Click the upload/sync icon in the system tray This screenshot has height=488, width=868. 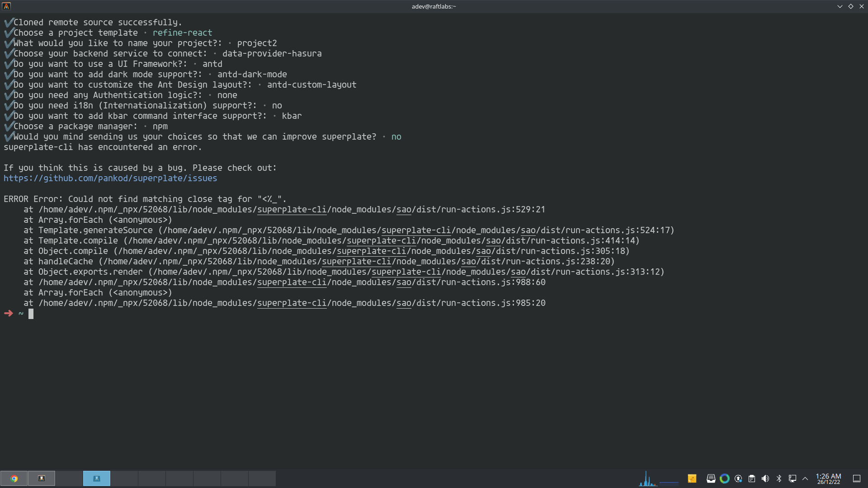tap(738, 478)
